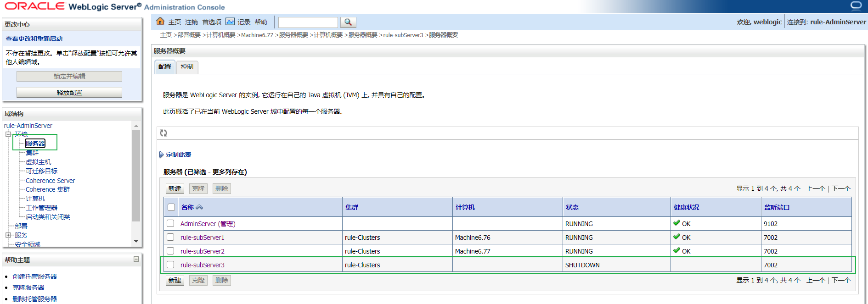Click the domain tree's scroll-up arrow
The height and width of the screenshot is (304, 868).
click(136, 126)
